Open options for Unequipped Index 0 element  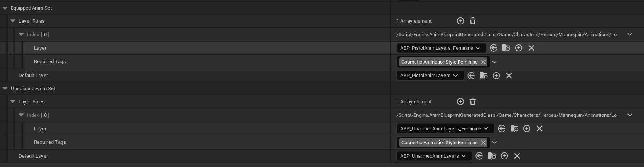coord(630,115)
